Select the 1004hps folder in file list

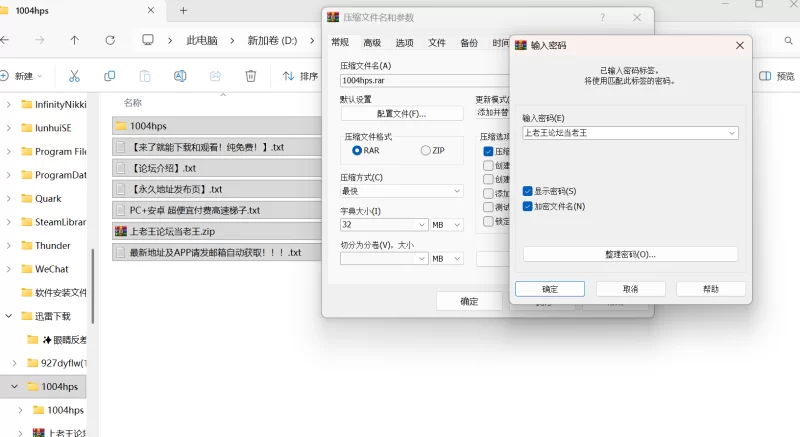tap(217, 125)
